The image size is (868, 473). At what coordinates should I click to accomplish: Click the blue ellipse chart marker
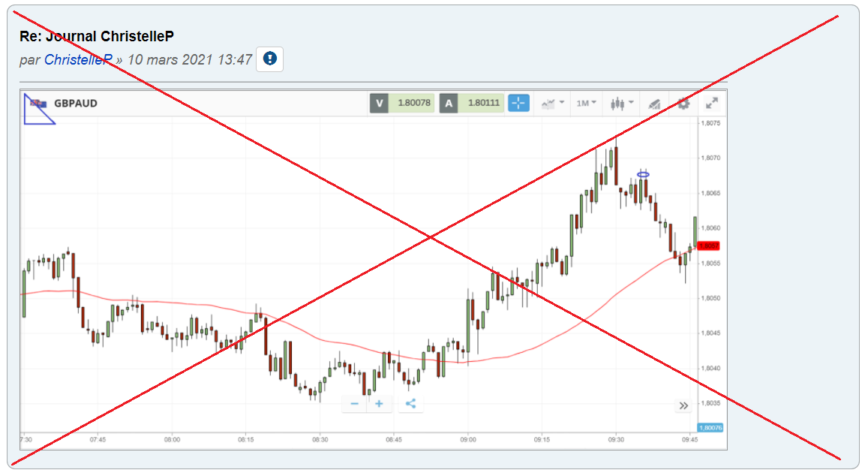(x=643, y=175)
